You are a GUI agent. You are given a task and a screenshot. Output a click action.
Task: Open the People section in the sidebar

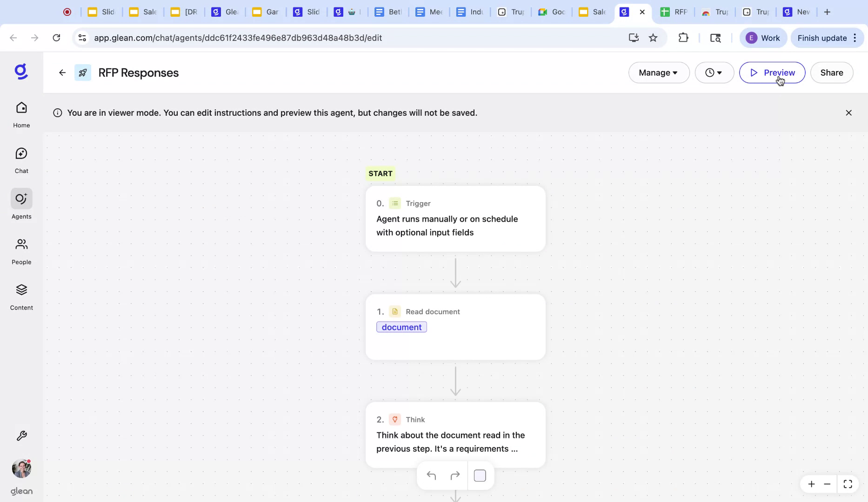21,250
